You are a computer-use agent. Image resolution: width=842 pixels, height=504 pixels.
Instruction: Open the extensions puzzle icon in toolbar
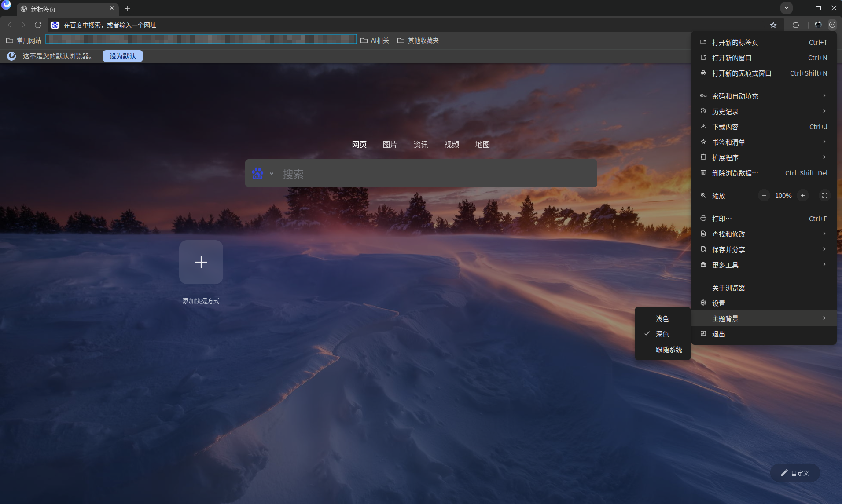796,25
